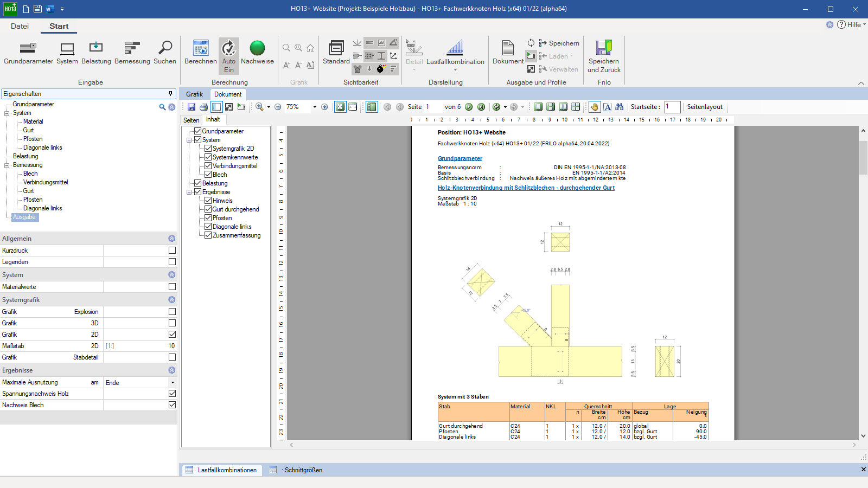
Task: Open the Schnittgrößen bottom tab
Action: 296,470
